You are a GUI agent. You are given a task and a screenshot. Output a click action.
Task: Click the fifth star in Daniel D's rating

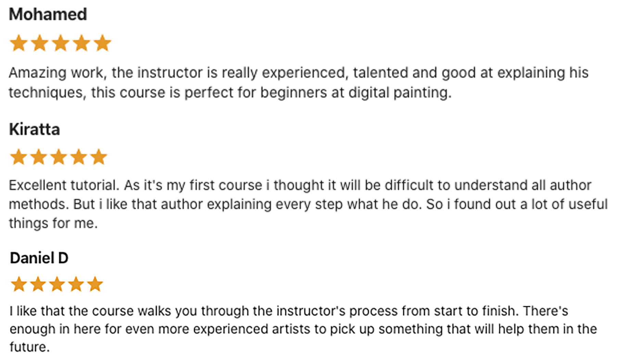95,284
